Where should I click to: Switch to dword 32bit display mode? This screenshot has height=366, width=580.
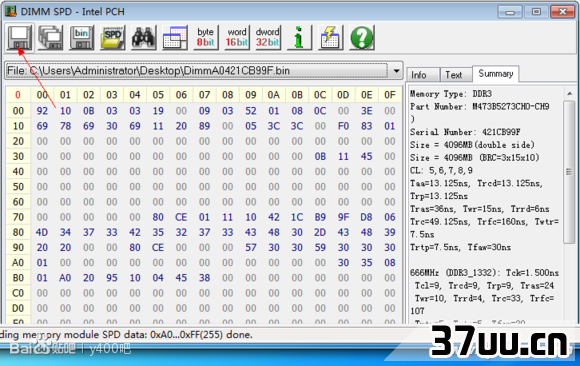pos(268,38)
